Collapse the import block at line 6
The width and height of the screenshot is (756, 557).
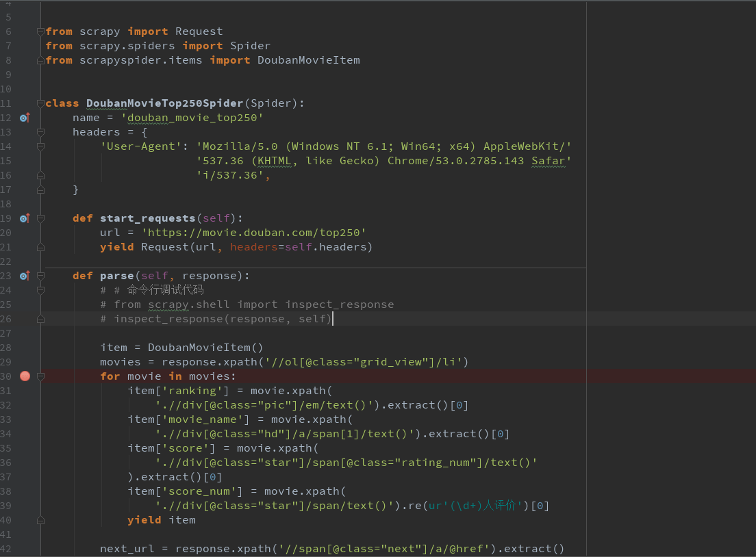tap(41, 31)
